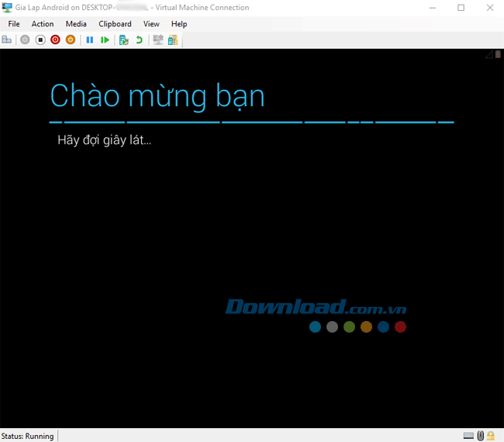Minimize the Virtual Machine Connection window
The image size is (504, 442).
pos(433,8)
